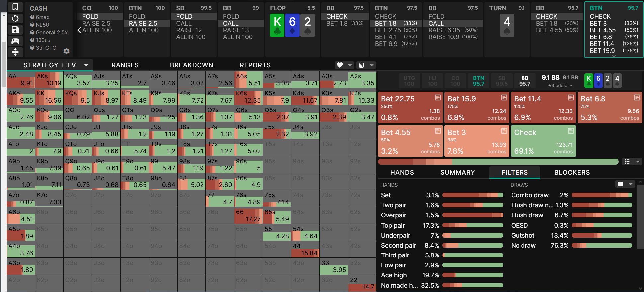Select the Check 69.1% action card
The height and width of the screenshot is (292, 644).
[543, 141]
